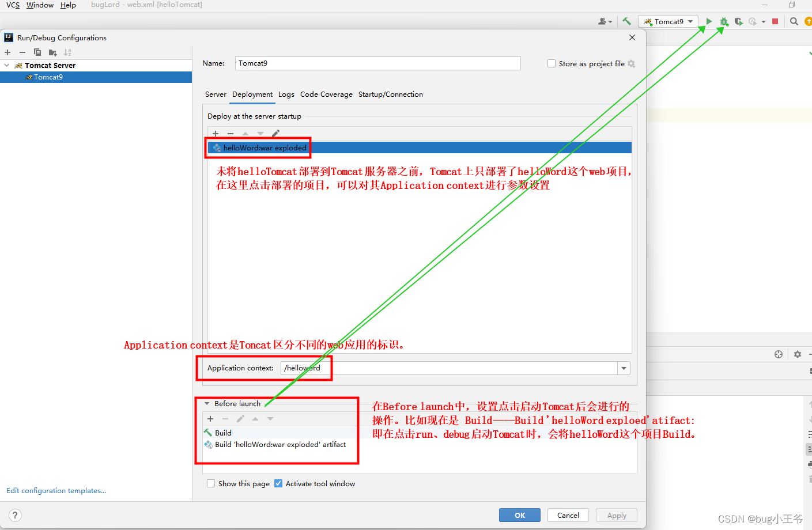Collapse the Before launch section

point(208,403)
